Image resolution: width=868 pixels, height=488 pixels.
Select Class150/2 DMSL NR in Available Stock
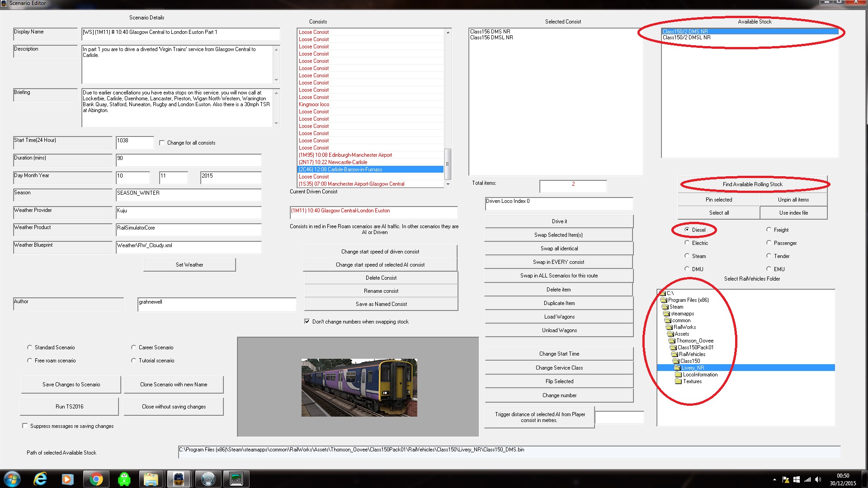[x=686, y=38]
